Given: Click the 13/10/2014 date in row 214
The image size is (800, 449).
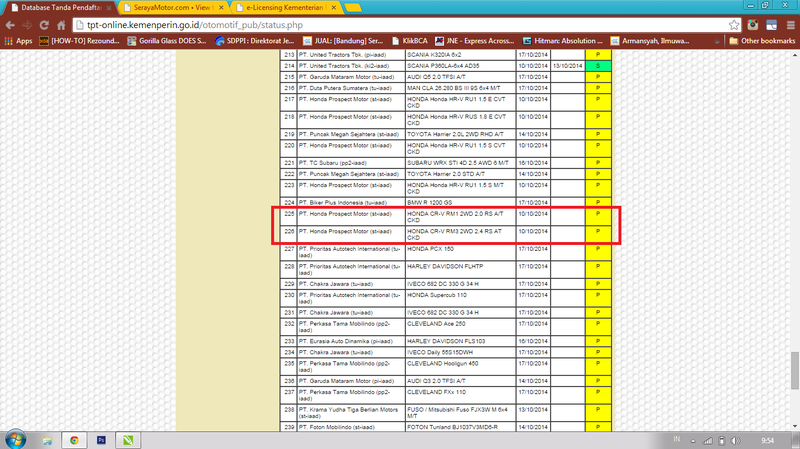Looking at the screenshot, I should [x=567, y=66].
